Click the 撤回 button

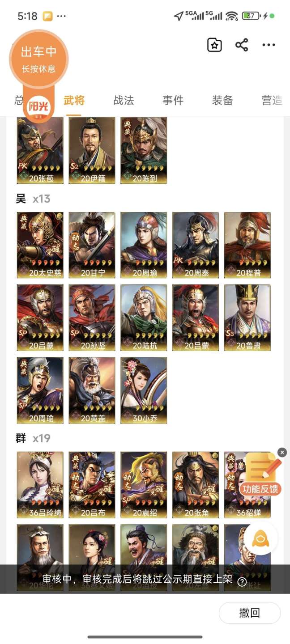250,613
